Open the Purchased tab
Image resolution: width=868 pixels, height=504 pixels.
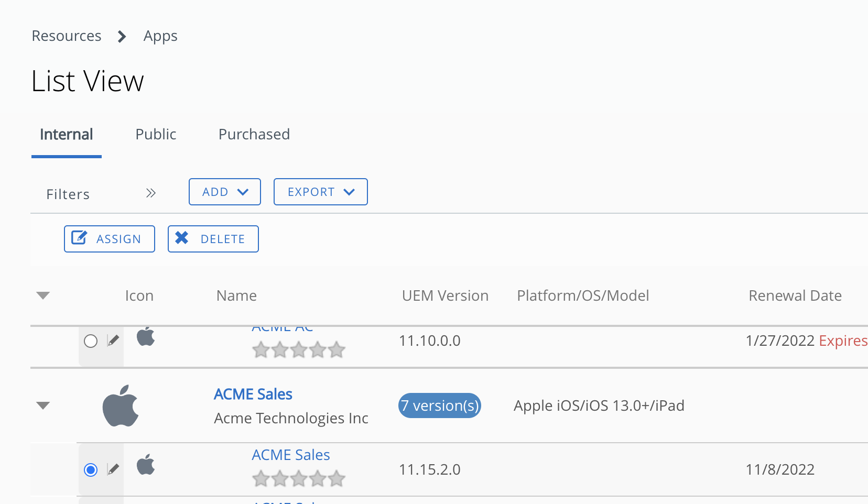tap(254, 135)
